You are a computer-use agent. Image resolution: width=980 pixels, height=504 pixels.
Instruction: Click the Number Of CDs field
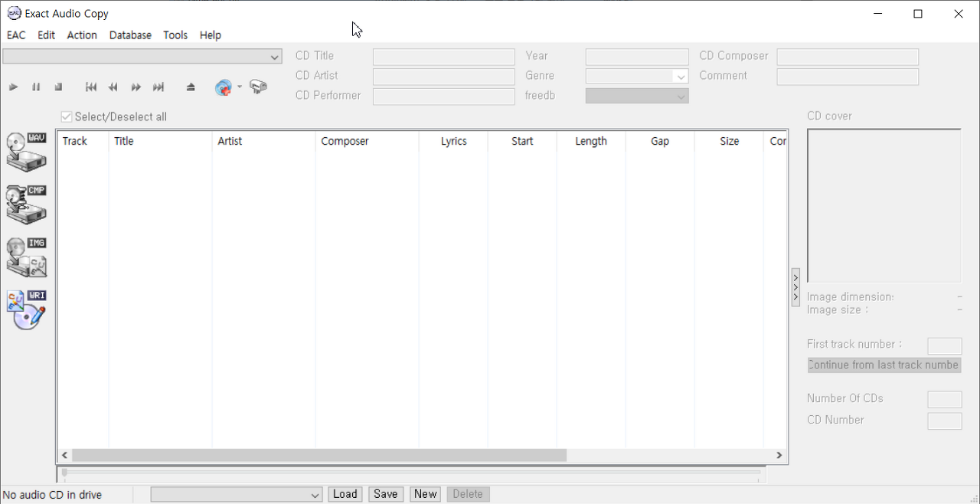(x=945, y=399)
